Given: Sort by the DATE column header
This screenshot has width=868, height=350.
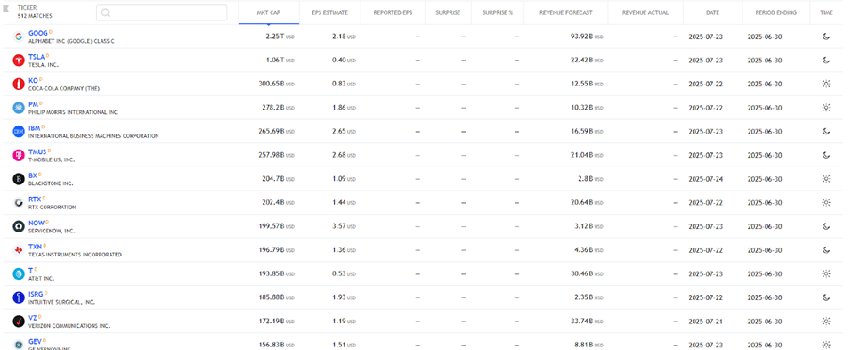Looking at the screenshot, I should coord(713,12).
